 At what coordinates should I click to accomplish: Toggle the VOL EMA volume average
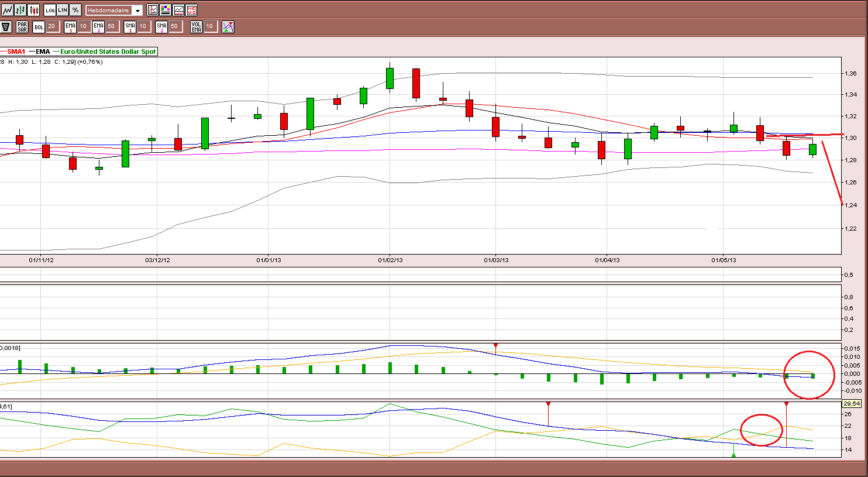pos(196,26)
